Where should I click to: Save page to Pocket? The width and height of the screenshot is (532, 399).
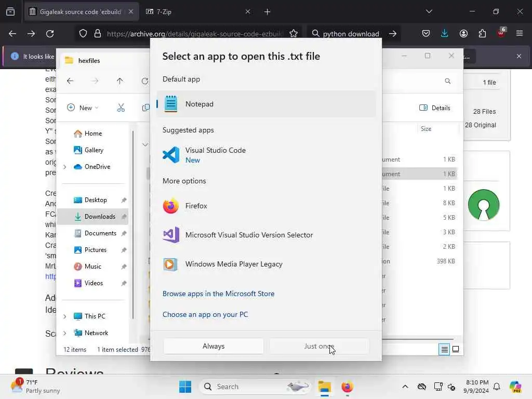[426, 33]
